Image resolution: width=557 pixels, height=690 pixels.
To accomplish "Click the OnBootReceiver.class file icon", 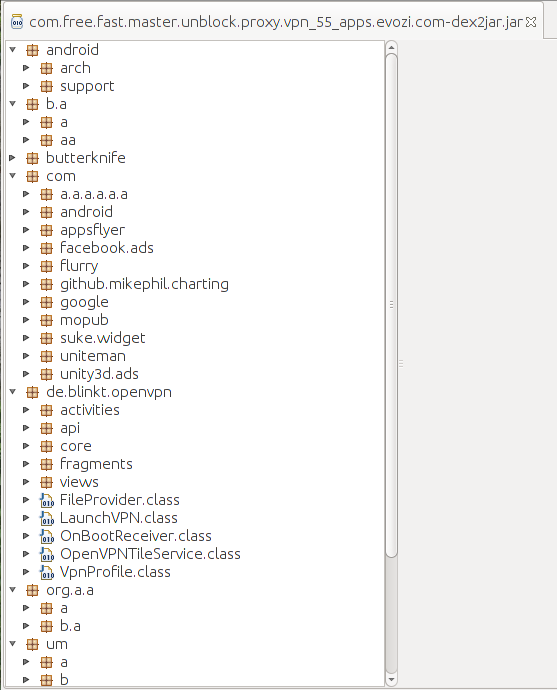I will pyautogui.click(x=47, y=536).
